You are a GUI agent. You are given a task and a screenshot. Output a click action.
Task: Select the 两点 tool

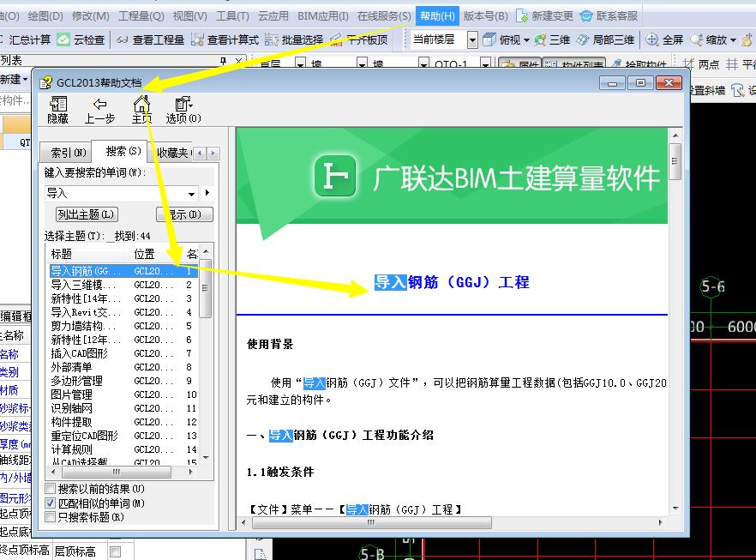pyautogui.click(x=701, y=64)
